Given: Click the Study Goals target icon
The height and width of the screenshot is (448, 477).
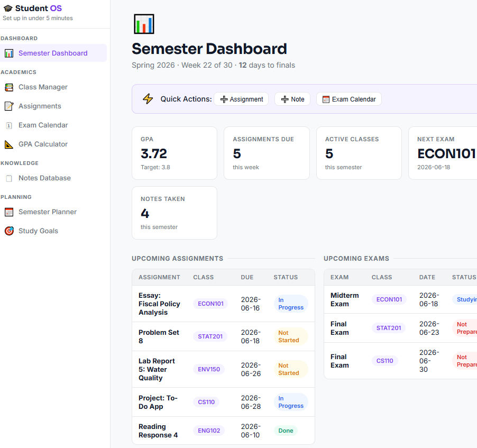Looking at the screenshot, I should [9, 231].
